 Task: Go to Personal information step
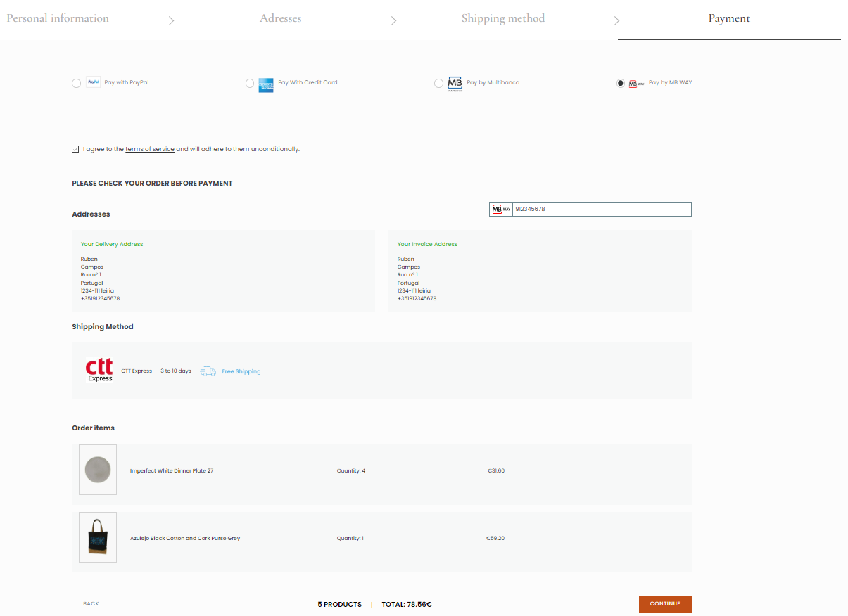point(58,18)
